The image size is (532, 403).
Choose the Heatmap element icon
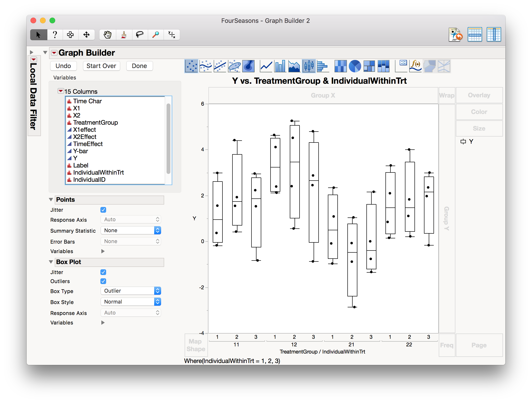pyautogui.click(x=340, y=66)
